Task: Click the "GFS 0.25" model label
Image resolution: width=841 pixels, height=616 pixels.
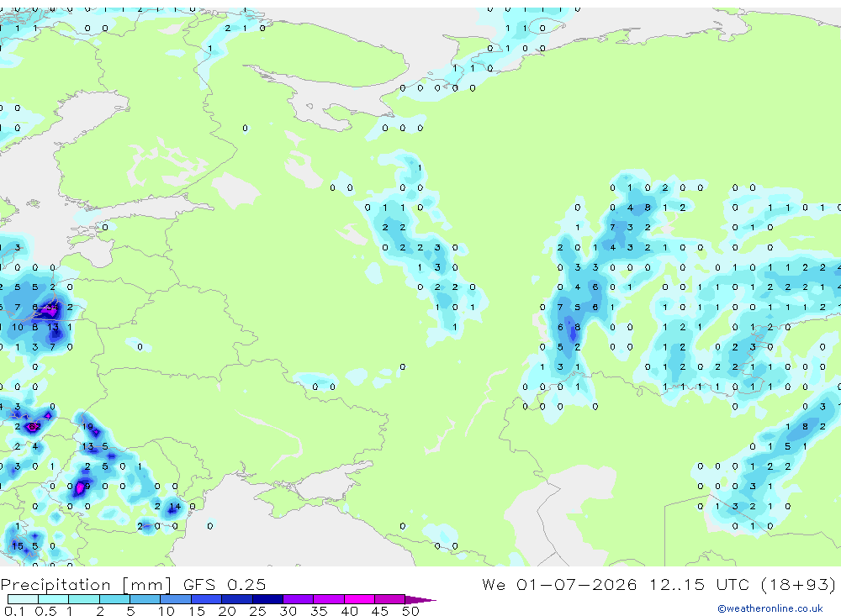Action: tap(225, 585)
